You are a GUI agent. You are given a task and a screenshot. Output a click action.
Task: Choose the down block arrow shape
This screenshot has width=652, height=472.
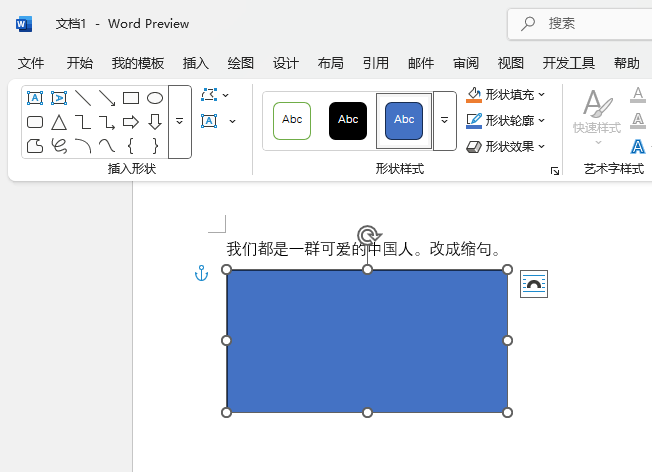155,122
